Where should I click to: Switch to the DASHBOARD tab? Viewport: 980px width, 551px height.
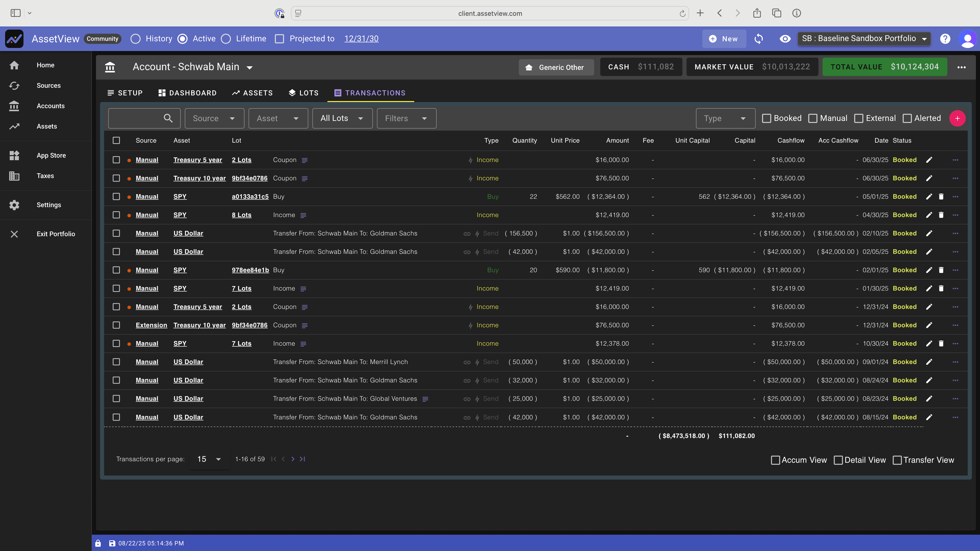coord(188,93)
